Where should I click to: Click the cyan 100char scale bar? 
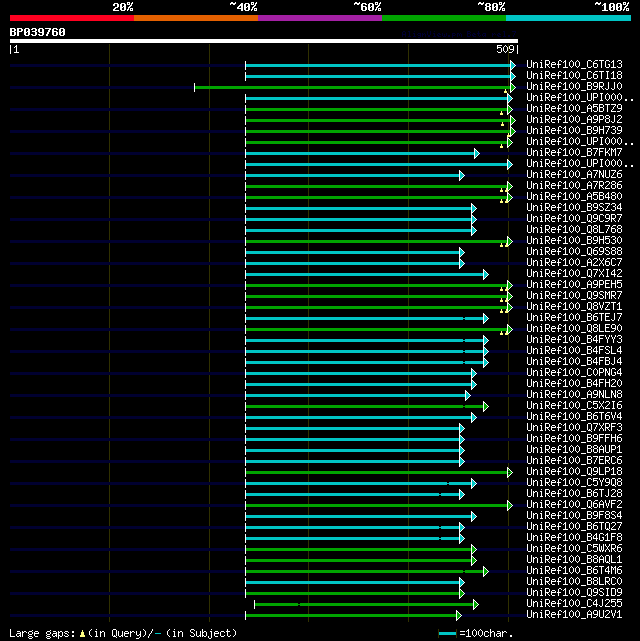tap(447, 634)
